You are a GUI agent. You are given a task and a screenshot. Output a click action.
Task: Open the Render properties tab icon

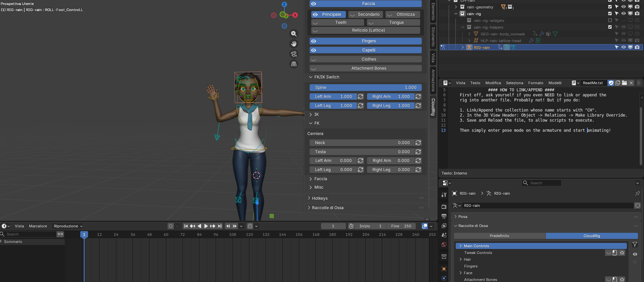click(444, 207)
